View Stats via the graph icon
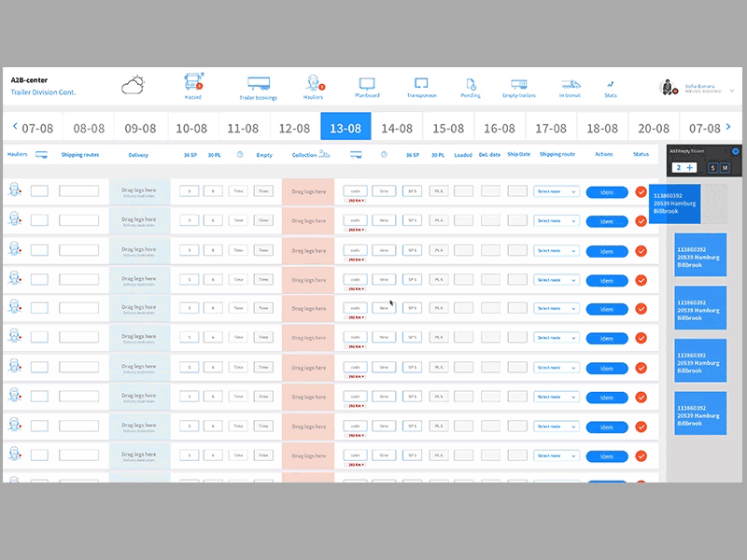Screen dimensions: 747x560 click(610, 84)
